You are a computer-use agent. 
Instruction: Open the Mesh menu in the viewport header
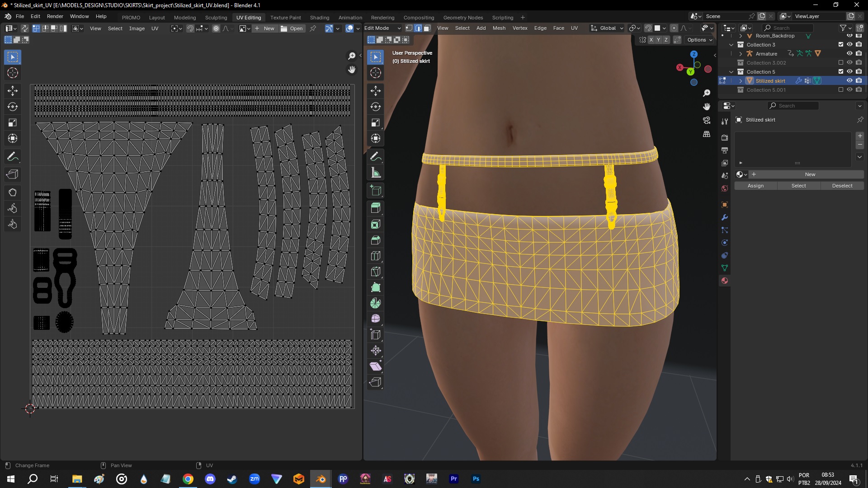click(499, 28)
